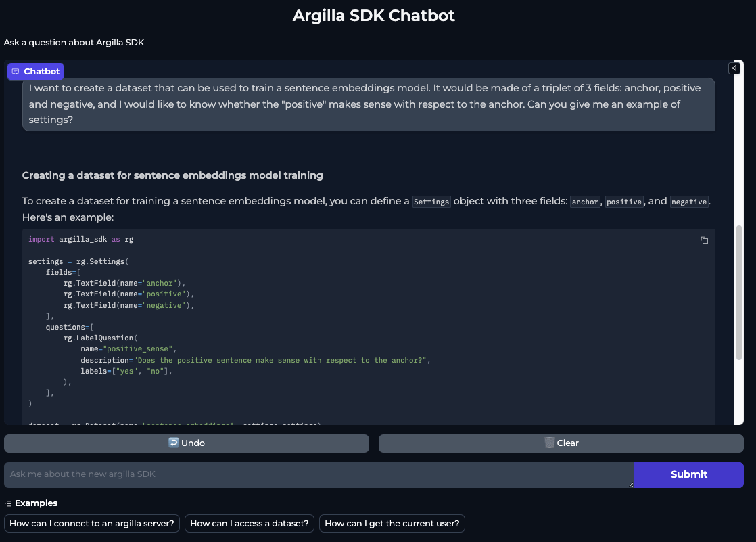
Task: Click the list icon beside Examples
Action: (x=8, y=503)
